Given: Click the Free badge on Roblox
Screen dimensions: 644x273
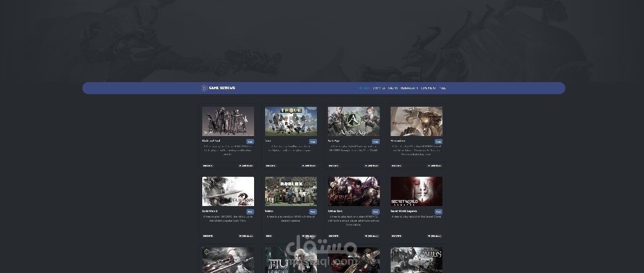Looking at the screenshot, I should (313, 212).
